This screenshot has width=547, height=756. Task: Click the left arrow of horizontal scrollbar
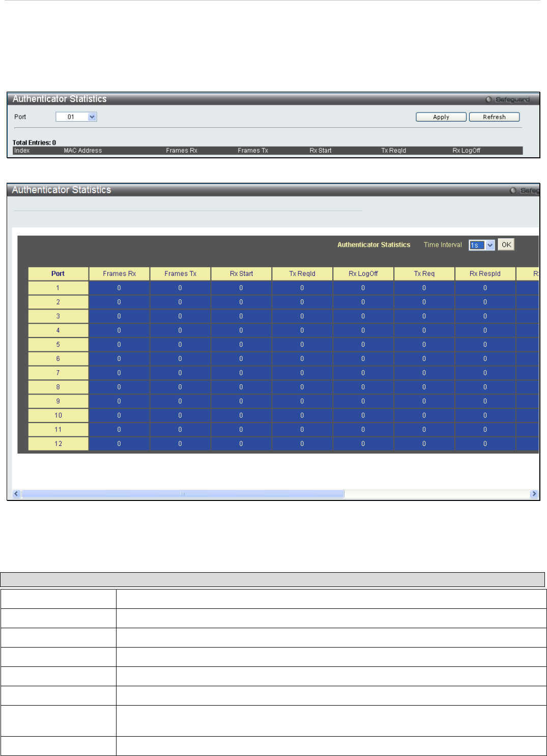pyautogui.click(x=16, y=494)
